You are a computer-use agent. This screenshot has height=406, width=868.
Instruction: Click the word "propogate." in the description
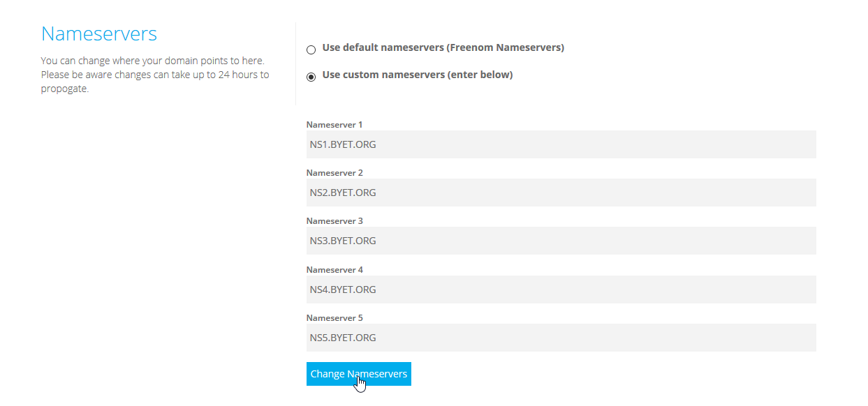[x=65, y=89]
